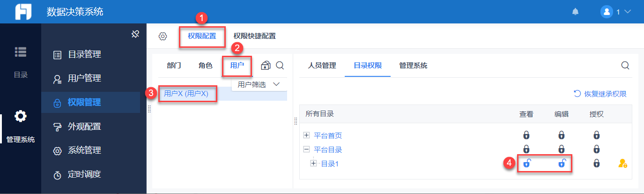Toggle 编辑 lock for 目录1
The image size is (644, 194).
pos(562,164)
